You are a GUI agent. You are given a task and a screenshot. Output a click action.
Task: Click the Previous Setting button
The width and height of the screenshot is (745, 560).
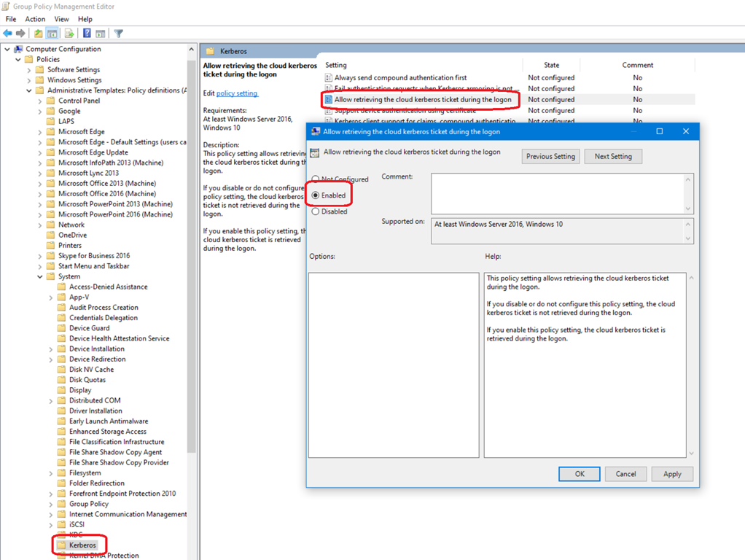point(550,156)
